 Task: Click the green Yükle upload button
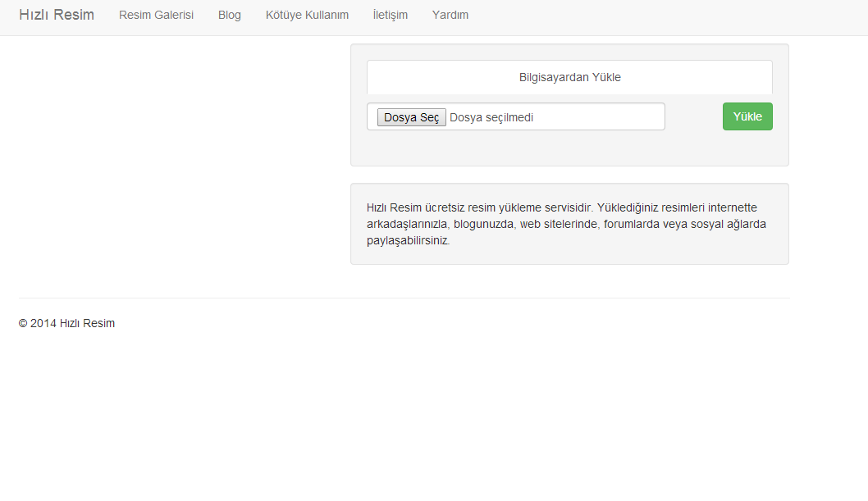click(x=747, y=116)
